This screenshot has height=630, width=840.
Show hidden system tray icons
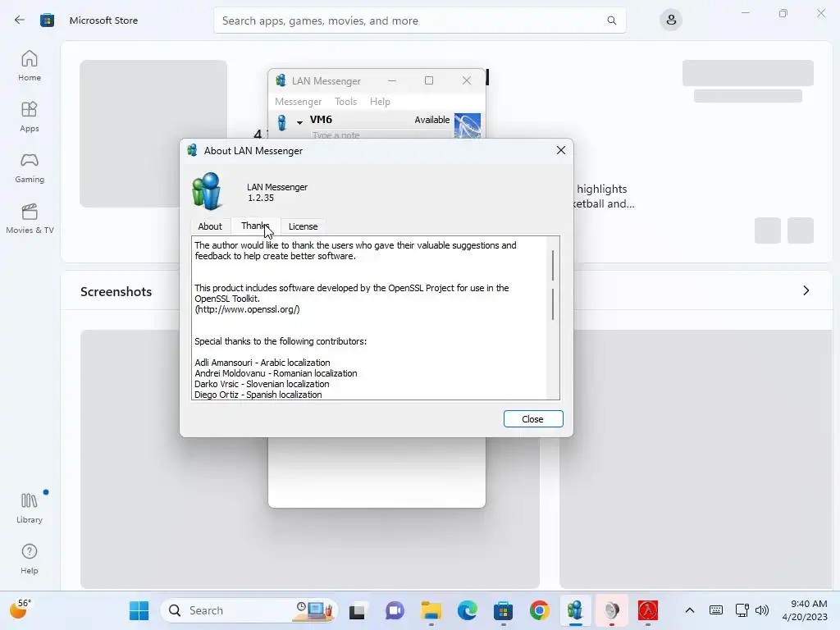pos(690,610)
